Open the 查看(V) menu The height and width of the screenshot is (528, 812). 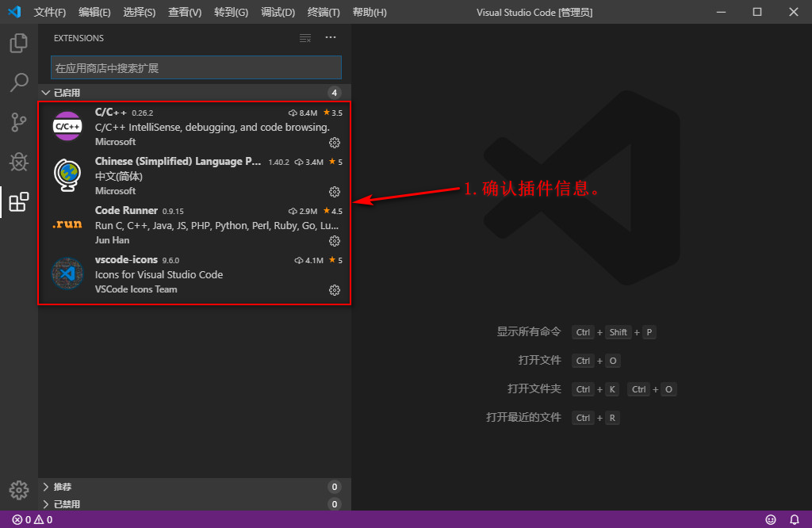tap(185, 12)
